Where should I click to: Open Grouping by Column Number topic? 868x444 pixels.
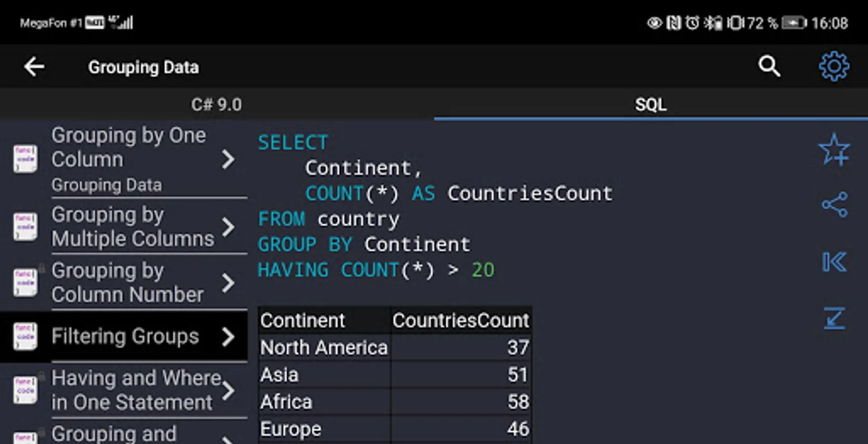124,283
